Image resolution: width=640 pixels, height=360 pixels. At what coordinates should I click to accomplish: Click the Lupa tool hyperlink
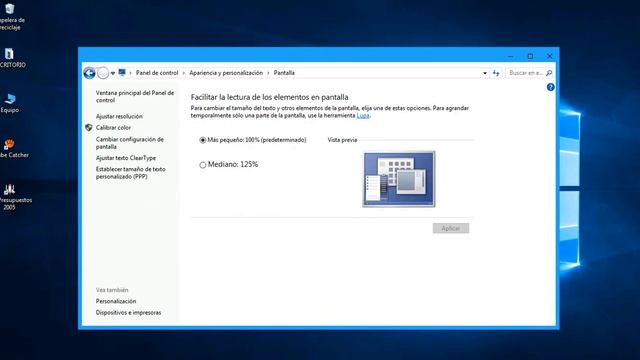pos(363,116)
